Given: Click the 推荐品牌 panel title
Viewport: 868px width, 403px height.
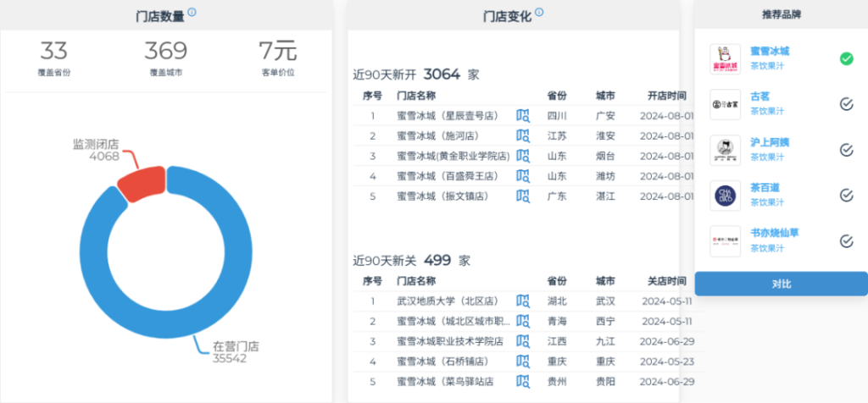Looking at the screenshot, I should click(781, 15).
